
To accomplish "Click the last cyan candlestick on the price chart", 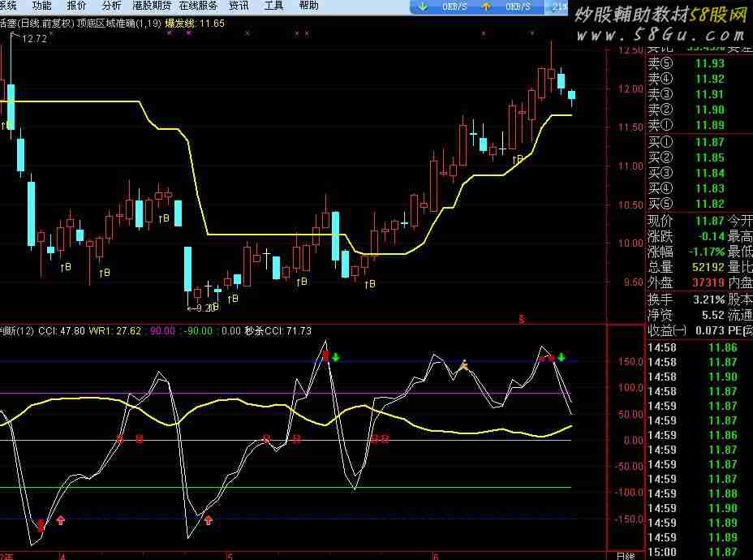I will point(572,95).
